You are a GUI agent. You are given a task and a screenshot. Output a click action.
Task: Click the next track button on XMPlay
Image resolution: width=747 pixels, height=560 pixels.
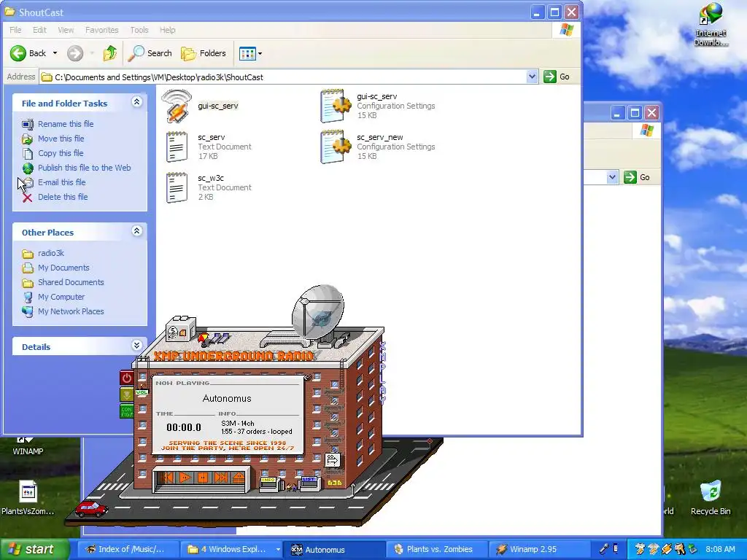pos(221,478)
